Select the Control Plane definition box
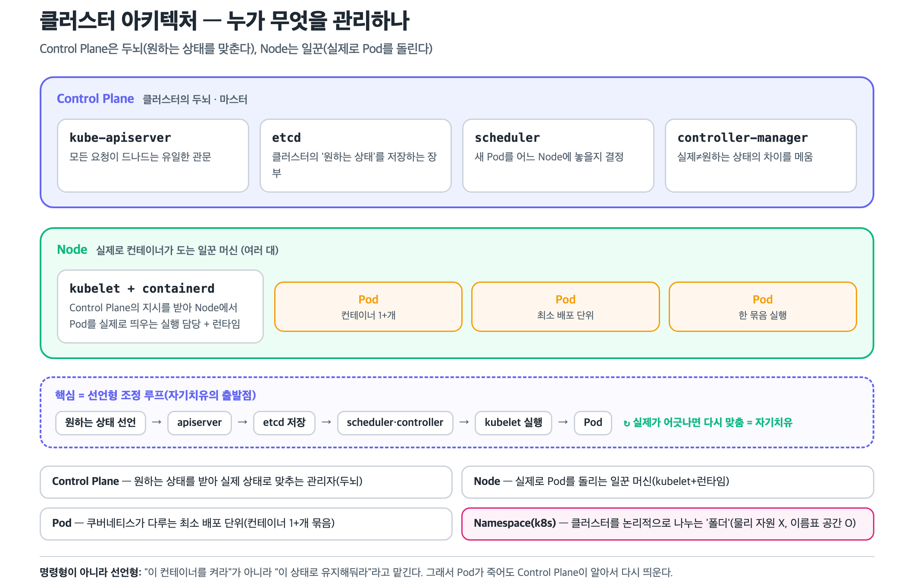914x588 pixels. click(x=246, y=482)
